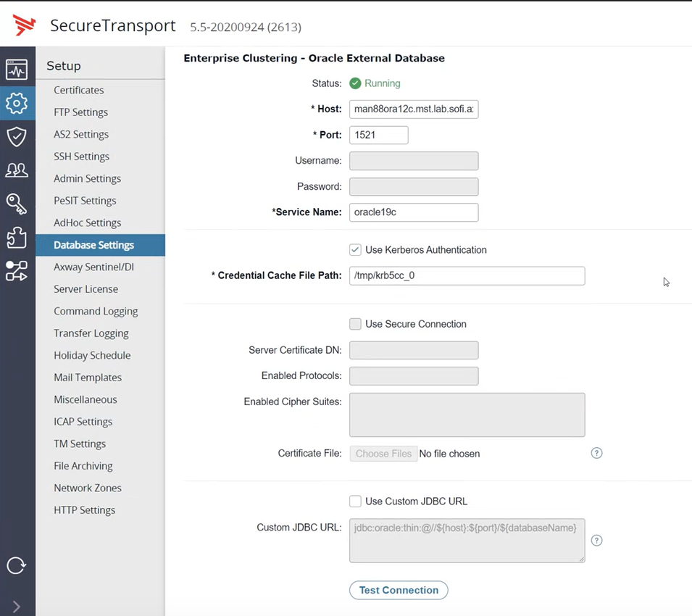692x616 pixels.
Task: Open the users accounts sidebar icon
Action: tap(17, 170)
